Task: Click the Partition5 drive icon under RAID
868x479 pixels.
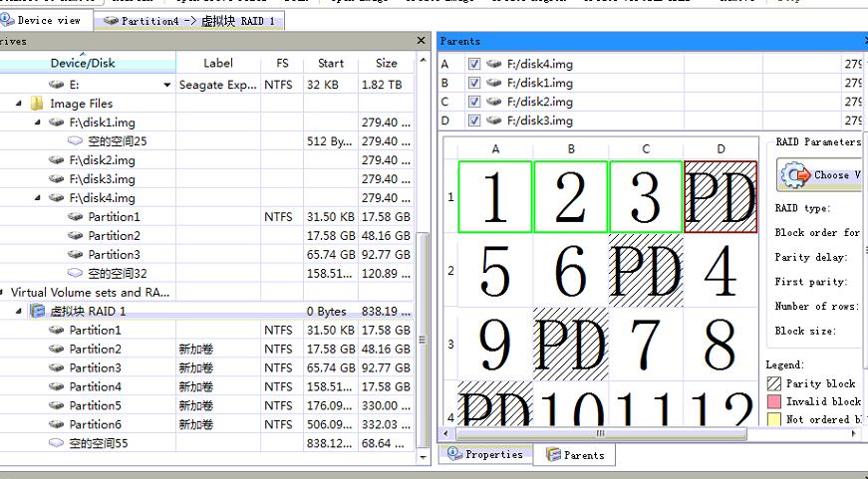Action: point(57,406)
